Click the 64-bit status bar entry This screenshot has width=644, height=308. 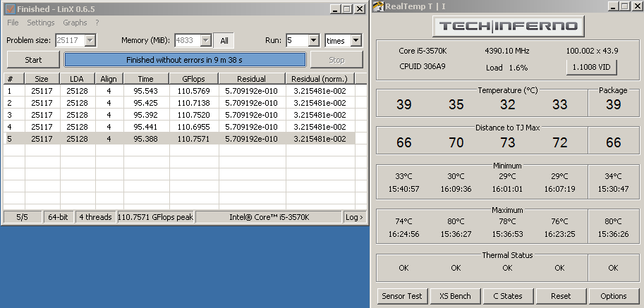[59, 217]
